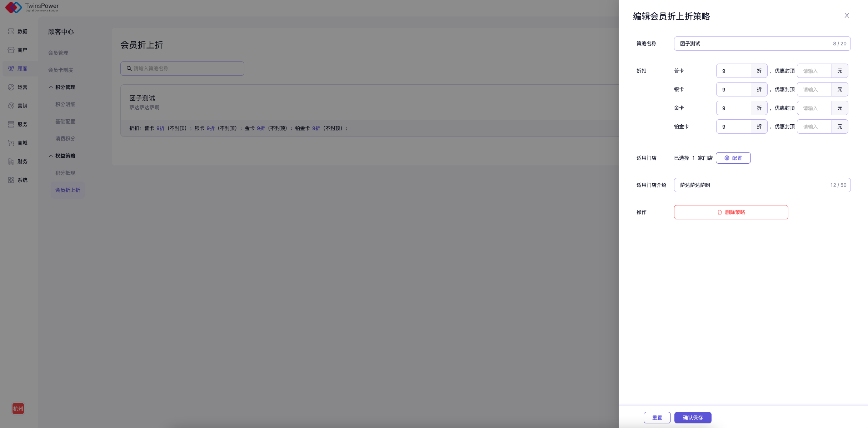Collapse the 权益策略 menu group
Screen dimensions: 868x428
(51, 156)
